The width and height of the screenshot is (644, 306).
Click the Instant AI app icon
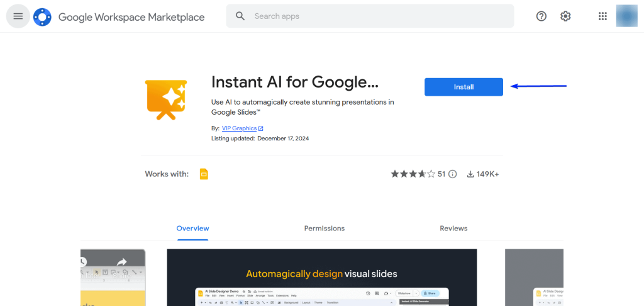(x=166, y=99)
